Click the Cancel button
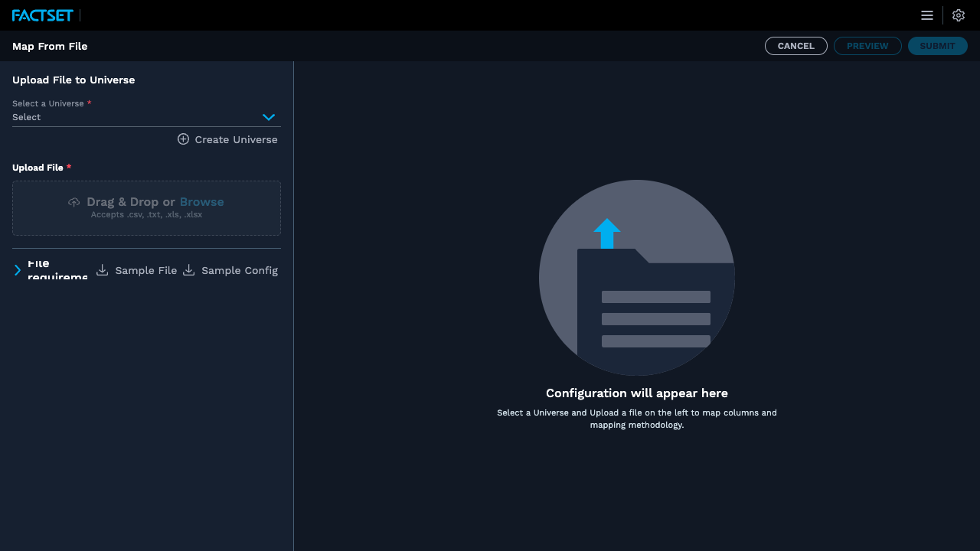Image resolution: width=980 pixels, height=551 pixels. pyautogui.click(x=796, y=46)
